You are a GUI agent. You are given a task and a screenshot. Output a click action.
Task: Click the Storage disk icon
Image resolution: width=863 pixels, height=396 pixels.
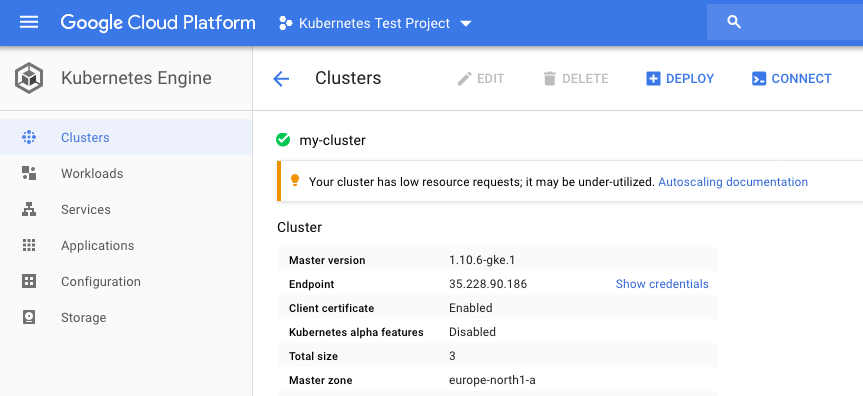[29, 317]
